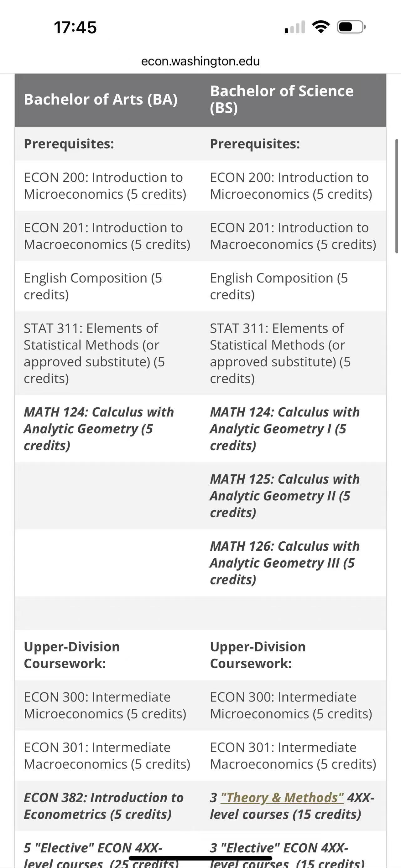Image resolution: width=401 pixels, height=868 pixels.
Task: Tap the home indicator bar at bottom
Action: 200,858
